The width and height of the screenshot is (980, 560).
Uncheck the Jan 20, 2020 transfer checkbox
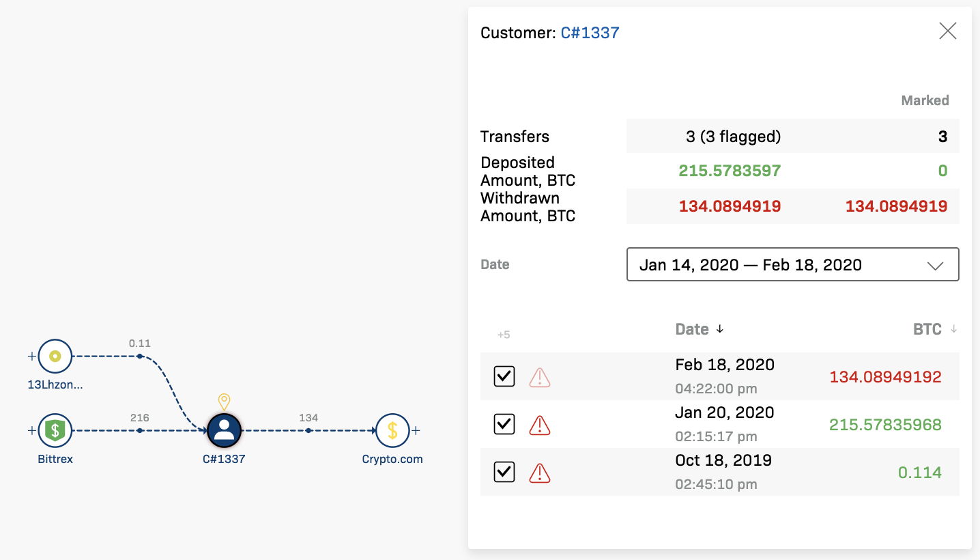(x=504, y=423)
